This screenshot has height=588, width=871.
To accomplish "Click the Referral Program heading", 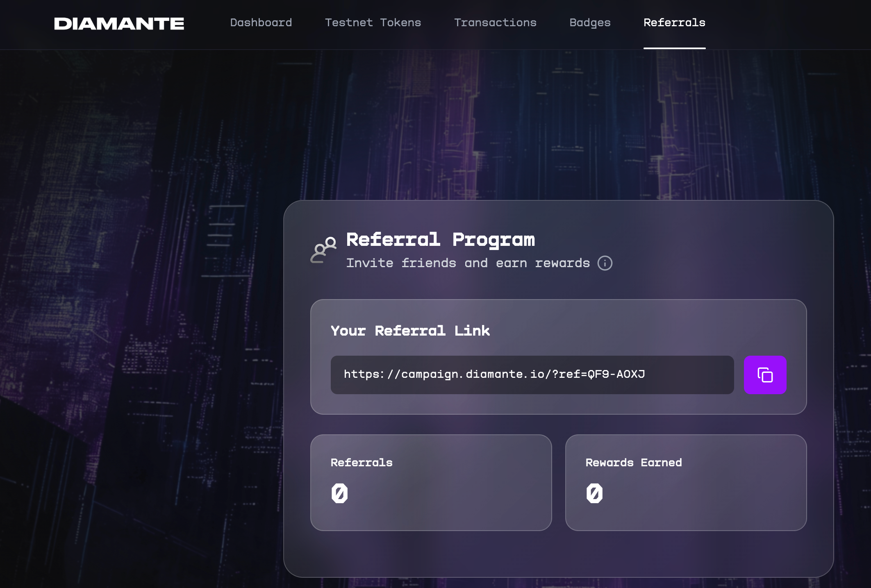I will (x=440, y=240).
